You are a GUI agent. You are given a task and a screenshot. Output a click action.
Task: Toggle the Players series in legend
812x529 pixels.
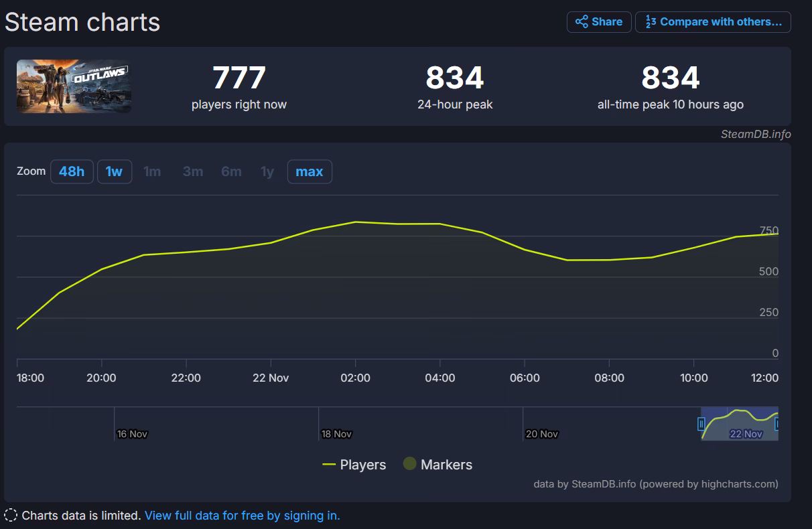(x=354, y=465)
